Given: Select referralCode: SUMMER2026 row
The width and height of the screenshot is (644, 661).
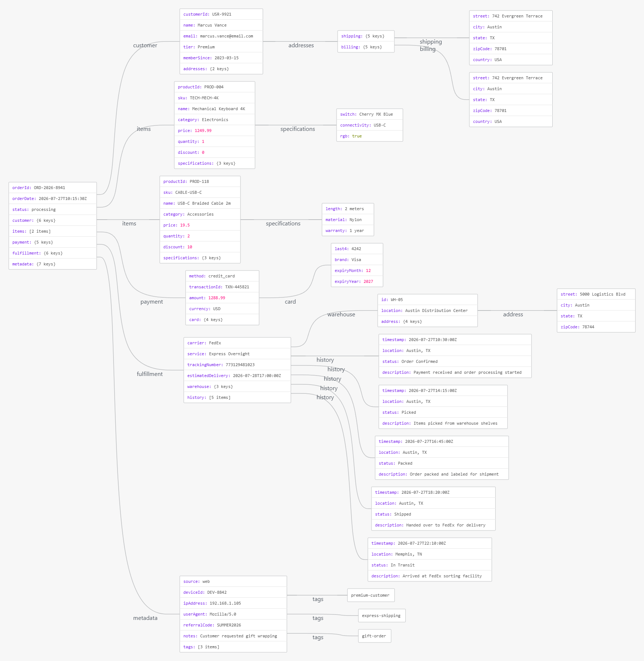Looking at the screenshot, I should click(x=233, y=625).
